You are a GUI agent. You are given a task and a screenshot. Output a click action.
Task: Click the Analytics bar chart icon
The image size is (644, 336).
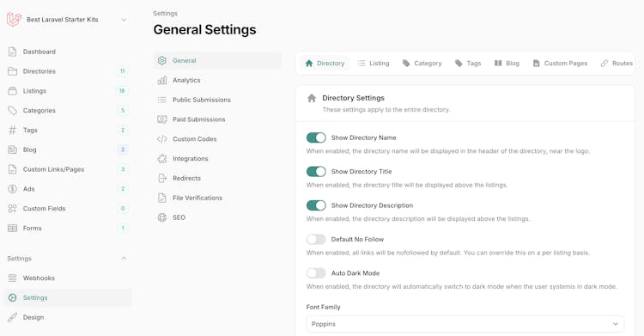(162, 80)
